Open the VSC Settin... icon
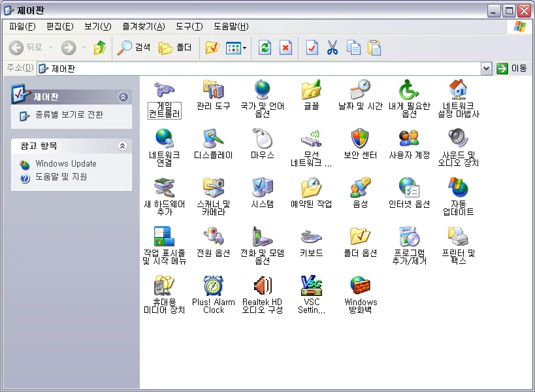The image size is (535, 392). tap(312, 286)
